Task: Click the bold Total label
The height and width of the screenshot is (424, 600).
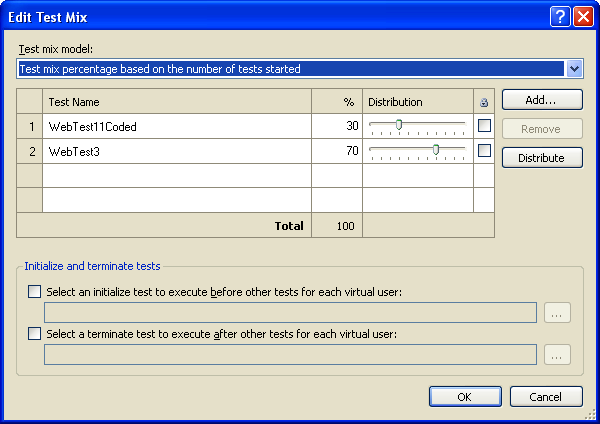Action: (289, 226)
